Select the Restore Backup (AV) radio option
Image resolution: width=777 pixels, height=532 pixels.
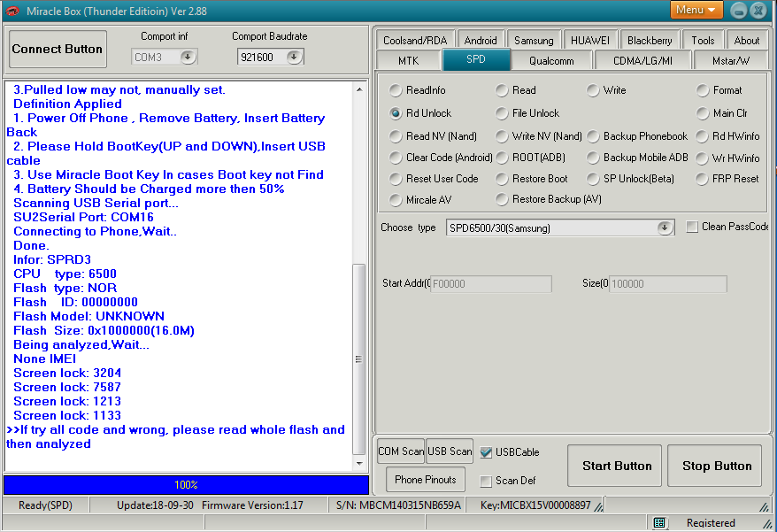[x=549, y=199]
